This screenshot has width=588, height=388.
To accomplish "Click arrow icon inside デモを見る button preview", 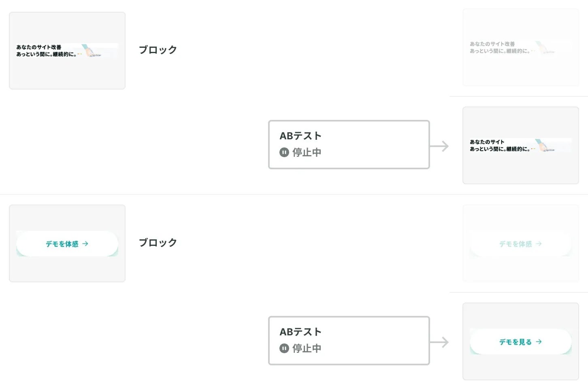I will (539, 342).
